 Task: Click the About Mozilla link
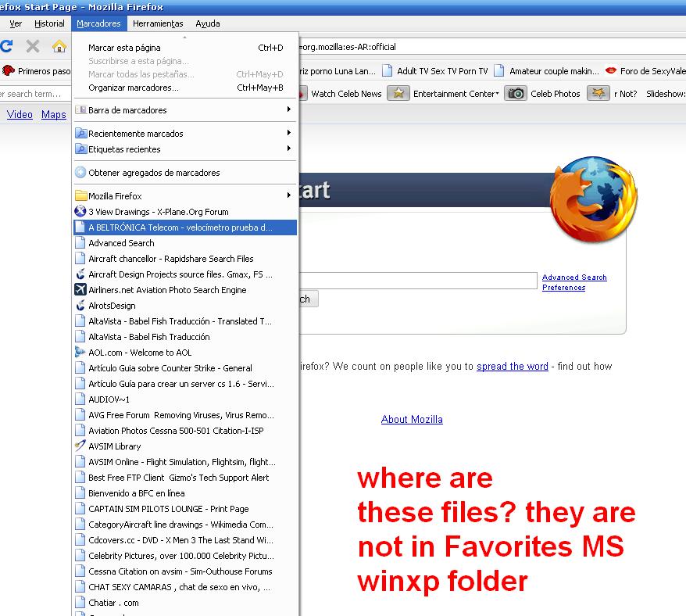point(412,420)
